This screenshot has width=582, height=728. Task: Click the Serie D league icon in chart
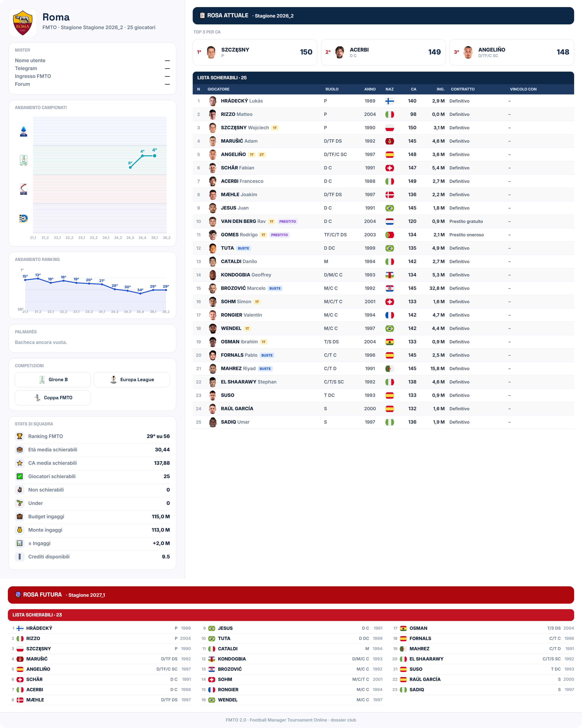pyautogui.click(x=23, y=218)
